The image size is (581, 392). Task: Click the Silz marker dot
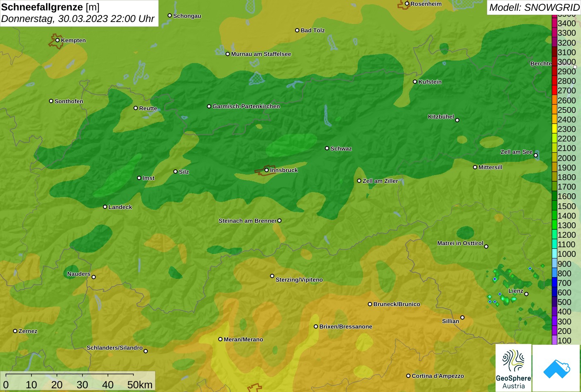coord(175,171)
